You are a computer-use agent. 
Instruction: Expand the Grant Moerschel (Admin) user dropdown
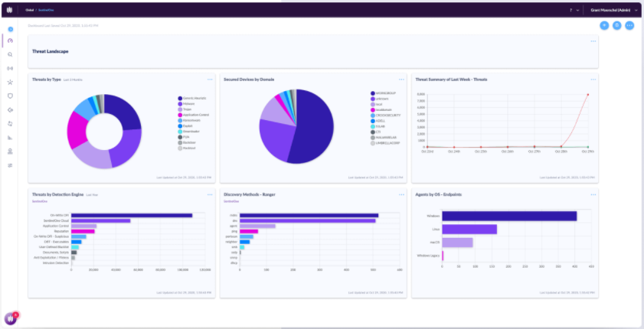(615, 11)
